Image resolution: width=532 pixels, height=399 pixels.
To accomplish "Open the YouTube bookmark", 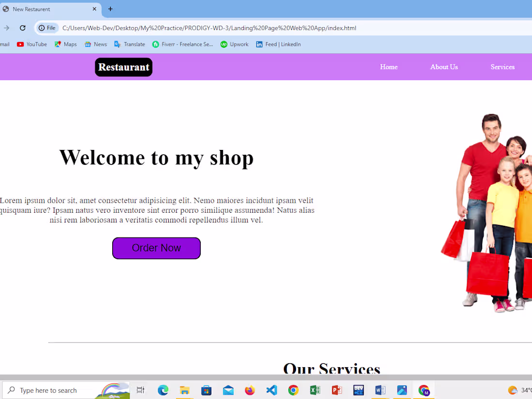I will coord(31,44).
